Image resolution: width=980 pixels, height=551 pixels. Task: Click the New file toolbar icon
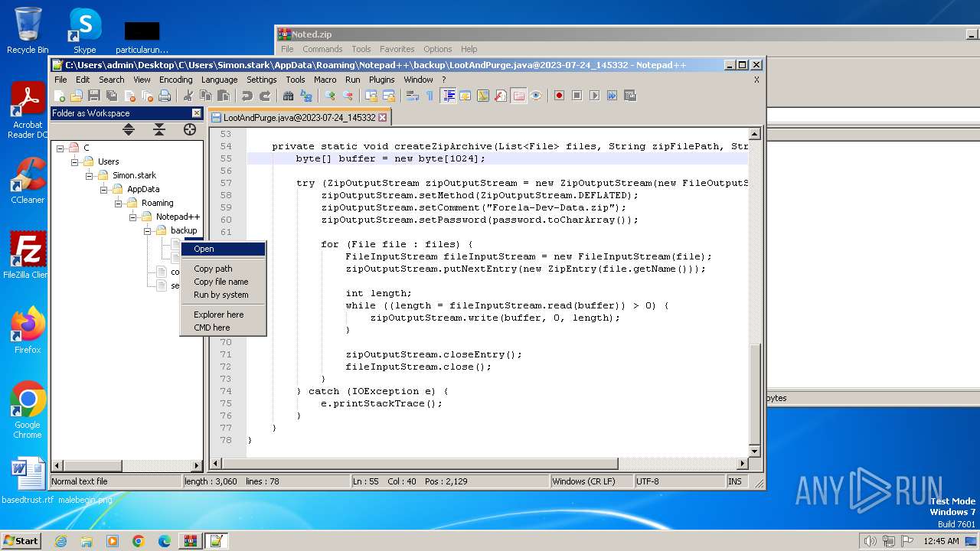tap(60, 96)
